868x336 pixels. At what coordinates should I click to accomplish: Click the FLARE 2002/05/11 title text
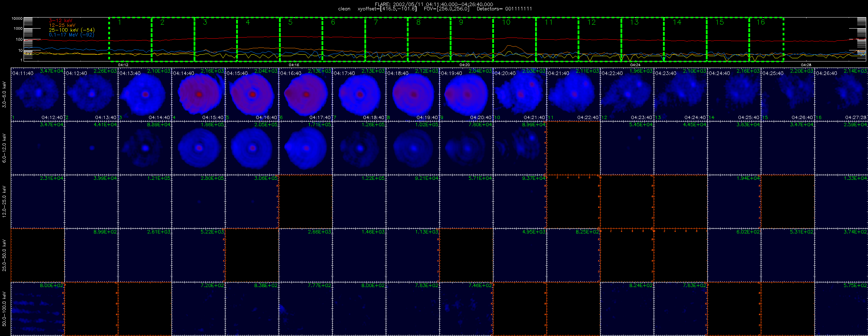(x=434, y=4)
